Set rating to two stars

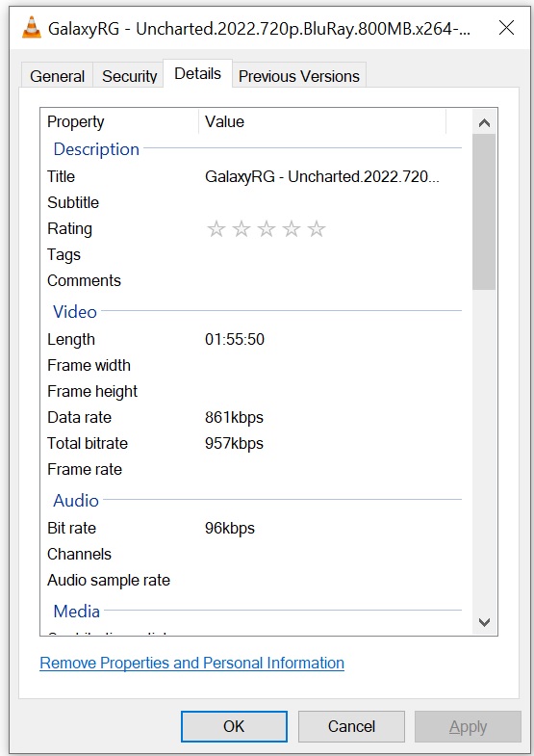coord(242,228)
